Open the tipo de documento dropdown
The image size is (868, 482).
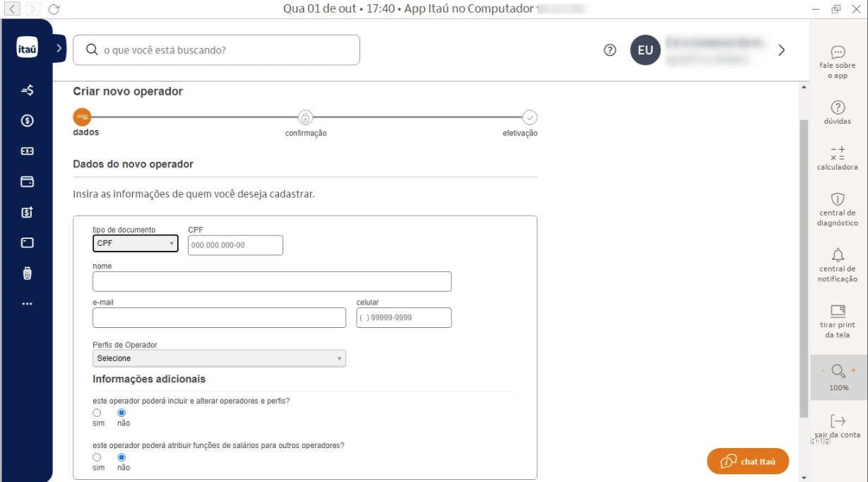click(x=135, y=243)
